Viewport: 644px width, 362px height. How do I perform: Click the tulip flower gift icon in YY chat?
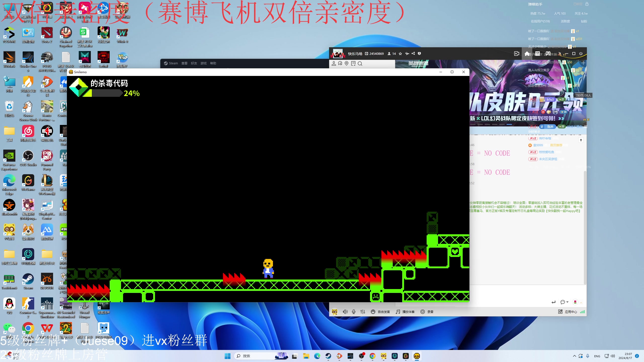[575, 302]
